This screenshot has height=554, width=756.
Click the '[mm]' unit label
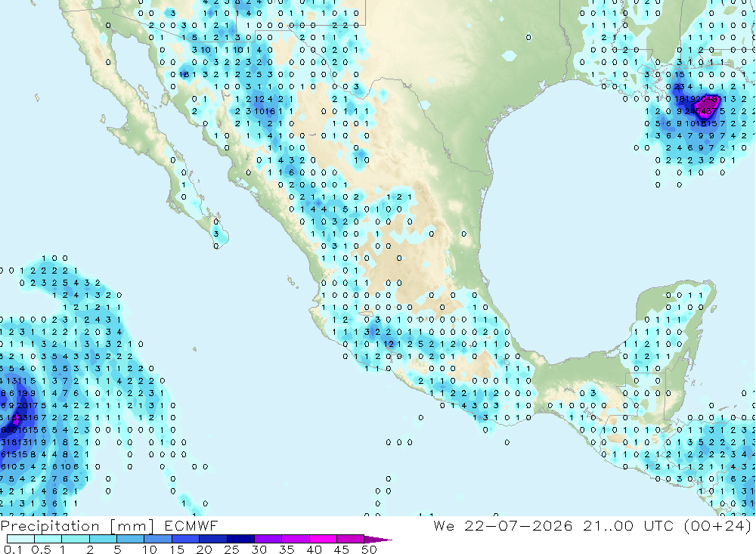click(x=132, y=526)
